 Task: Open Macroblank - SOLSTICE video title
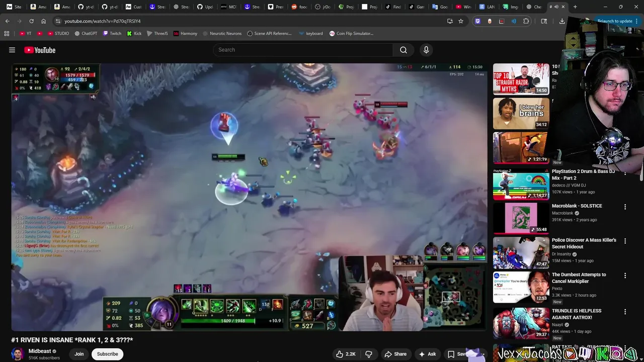(x=577, y=206)
